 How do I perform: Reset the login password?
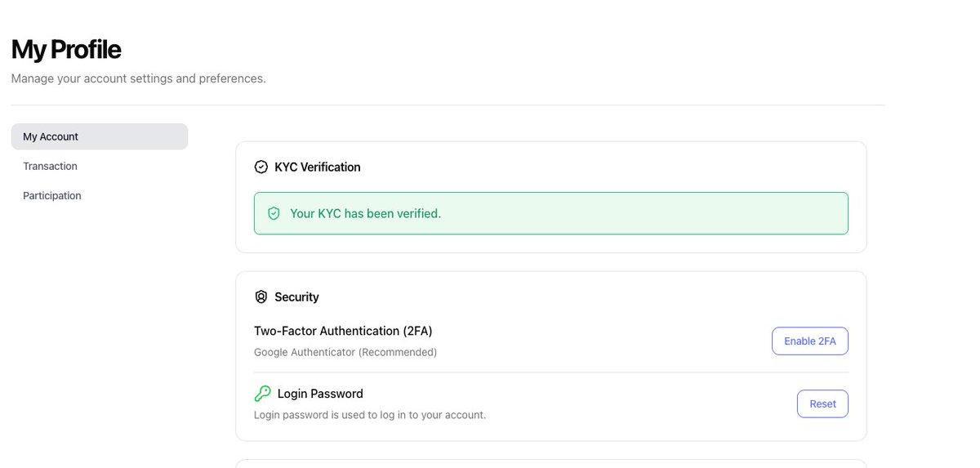click(x=822, y=403)
